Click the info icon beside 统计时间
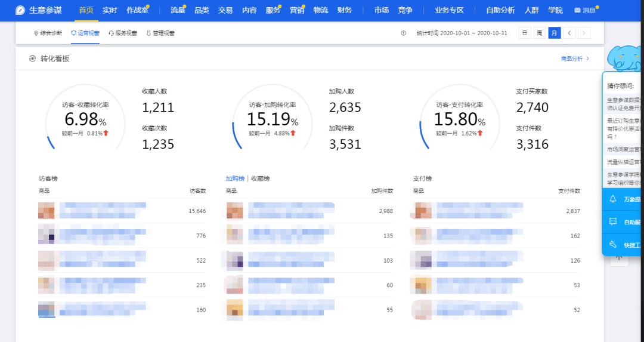The height and width of the screenshot is (342, 644). tap(404, 33)
